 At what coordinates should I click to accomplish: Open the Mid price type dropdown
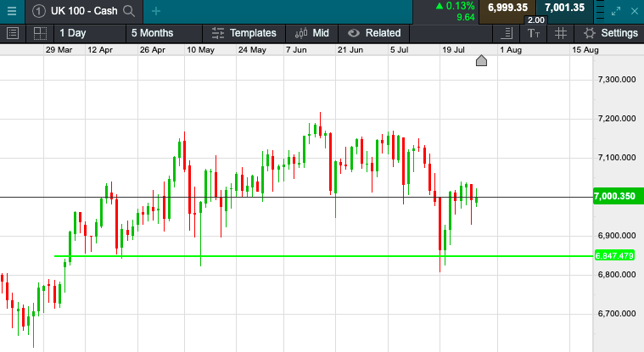(312, 33)
